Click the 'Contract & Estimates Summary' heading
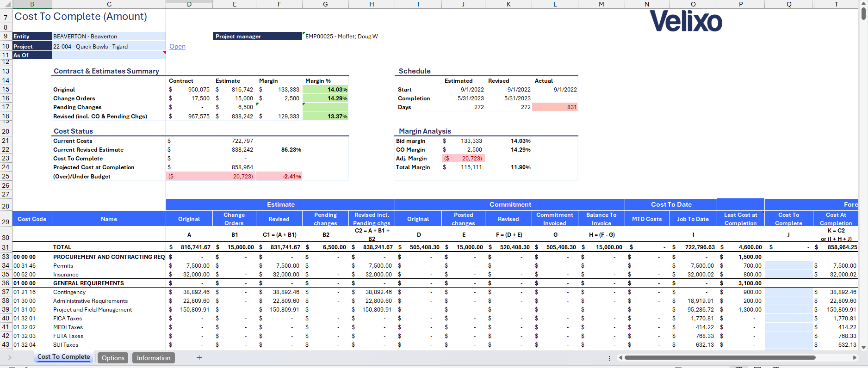The image size is (868, 368). click(x=106, y=71)
